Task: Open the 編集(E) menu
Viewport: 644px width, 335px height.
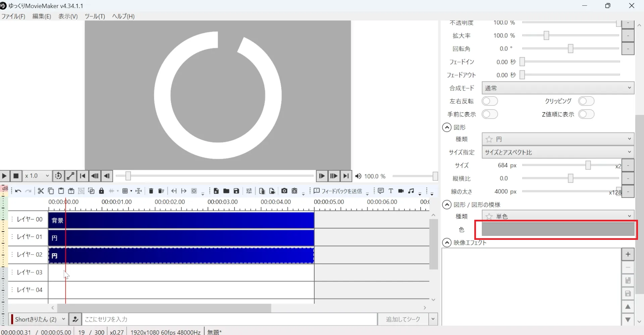Action: click(42, 16)
